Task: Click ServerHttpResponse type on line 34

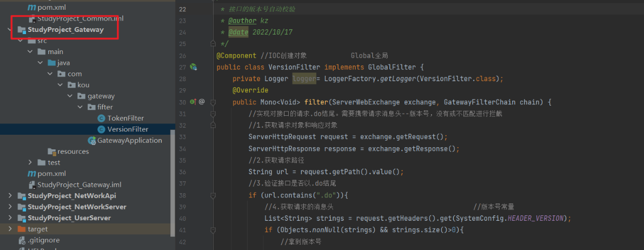Action: point(284,148)
